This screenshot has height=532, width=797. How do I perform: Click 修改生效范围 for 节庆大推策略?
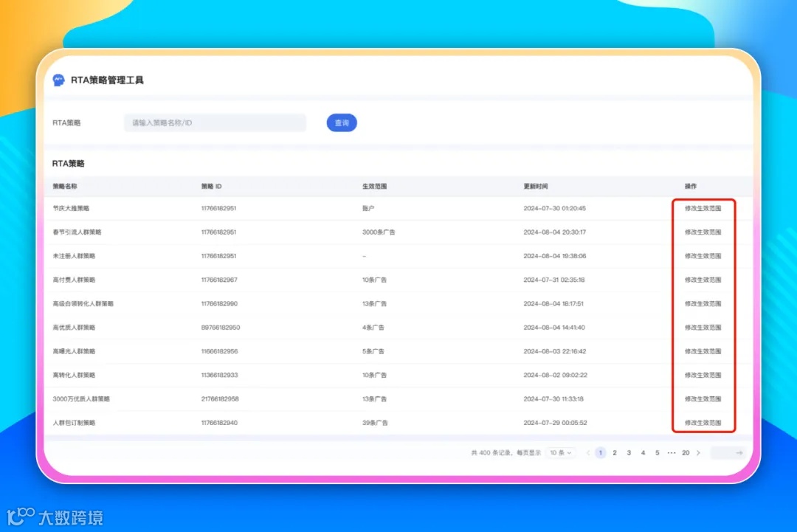[703, 208]
